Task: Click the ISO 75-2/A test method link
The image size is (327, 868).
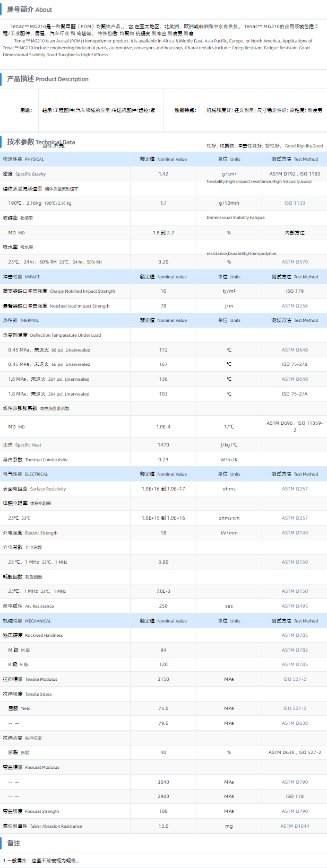Action: click(295, 394)
